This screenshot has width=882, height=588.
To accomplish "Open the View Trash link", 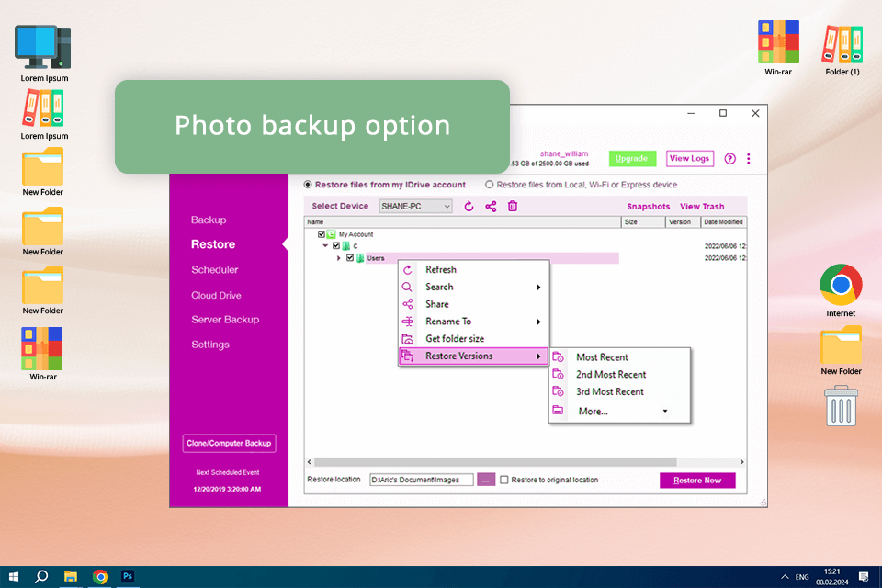I will pos(702,207).
